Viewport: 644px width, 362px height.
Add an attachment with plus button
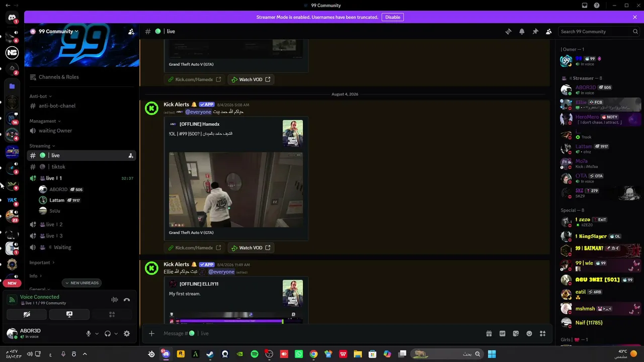pos(151,333)
